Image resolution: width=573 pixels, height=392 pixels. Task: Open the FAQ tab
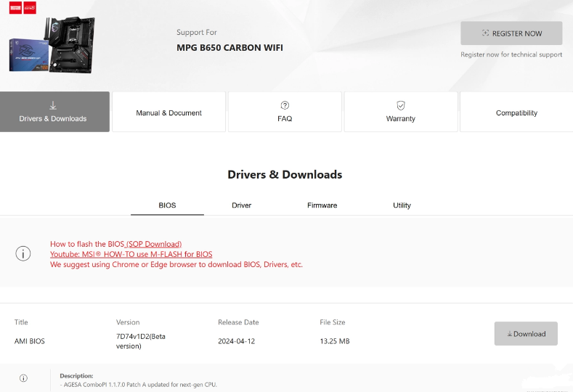coord(285,112)
